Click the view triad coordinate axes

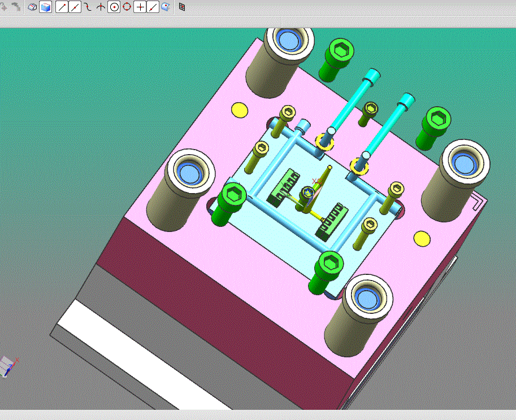(9, 367)
